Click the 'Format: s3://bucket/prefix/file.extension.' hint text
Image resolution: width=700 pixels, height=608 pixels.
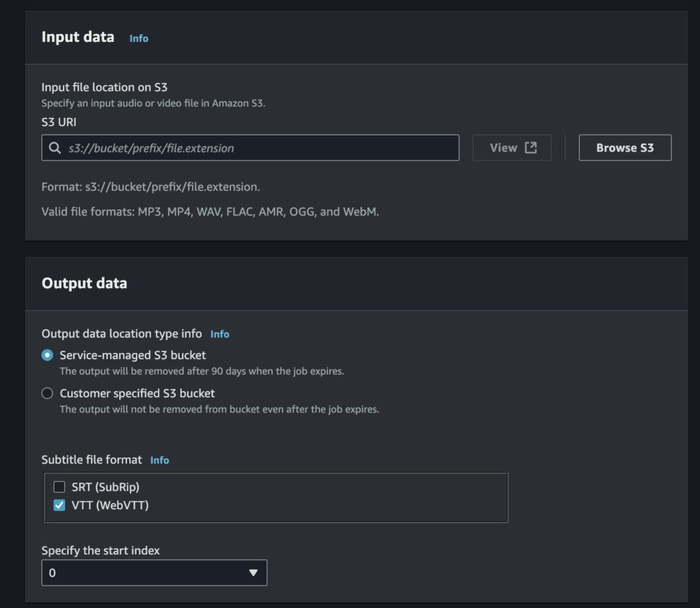151,187
